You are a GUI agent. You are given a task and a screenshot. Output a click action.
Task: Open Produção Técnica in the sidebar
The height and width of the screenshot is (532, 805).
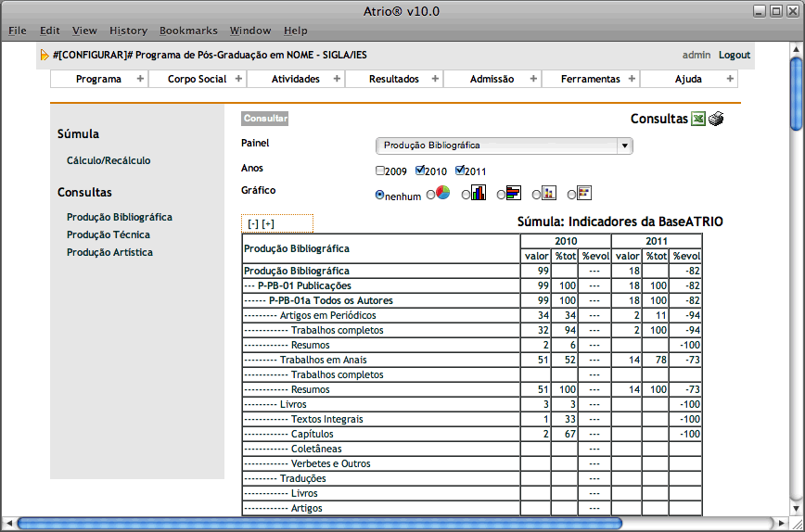109,234
